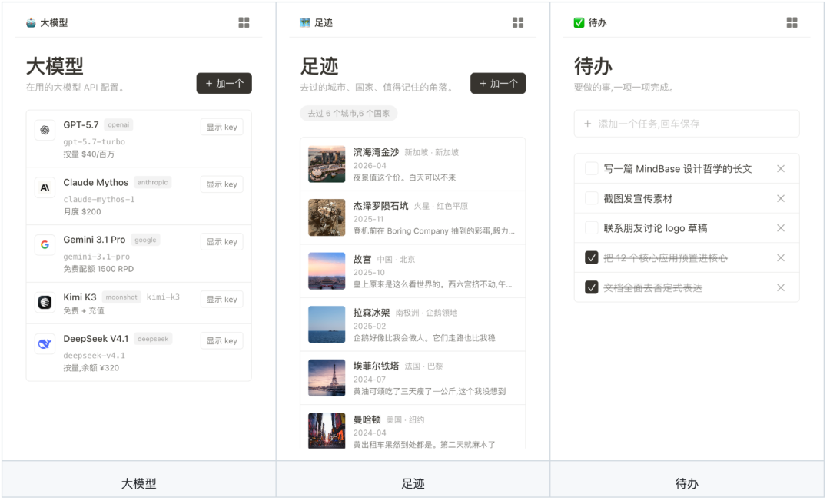
Task: Delete task 把 12 个核心应用预置进核心
Action: click(x=782, y=258)
